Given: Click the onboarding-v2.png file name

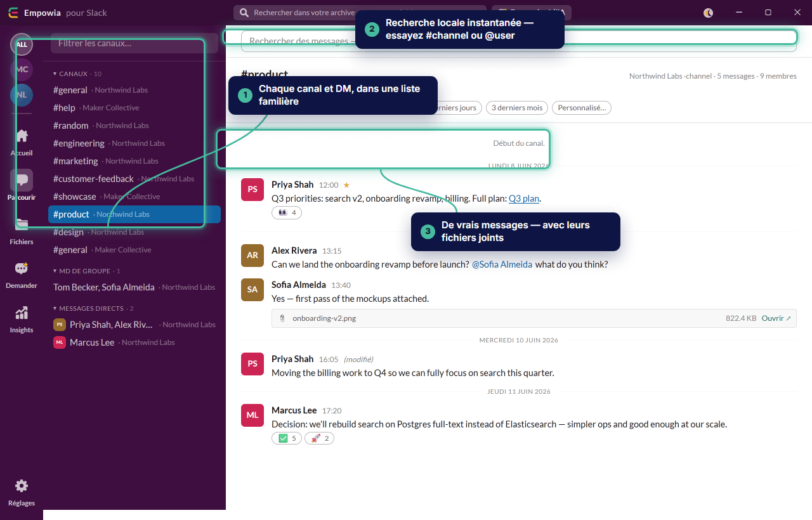Looking at the screenshot, I should click(324, 318).
